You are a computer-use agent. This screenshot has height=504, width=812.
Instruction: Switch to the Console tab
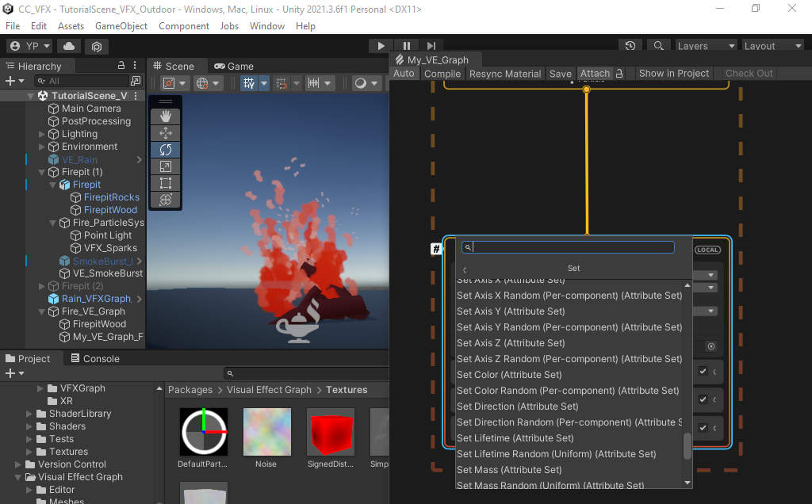(95, 359)
